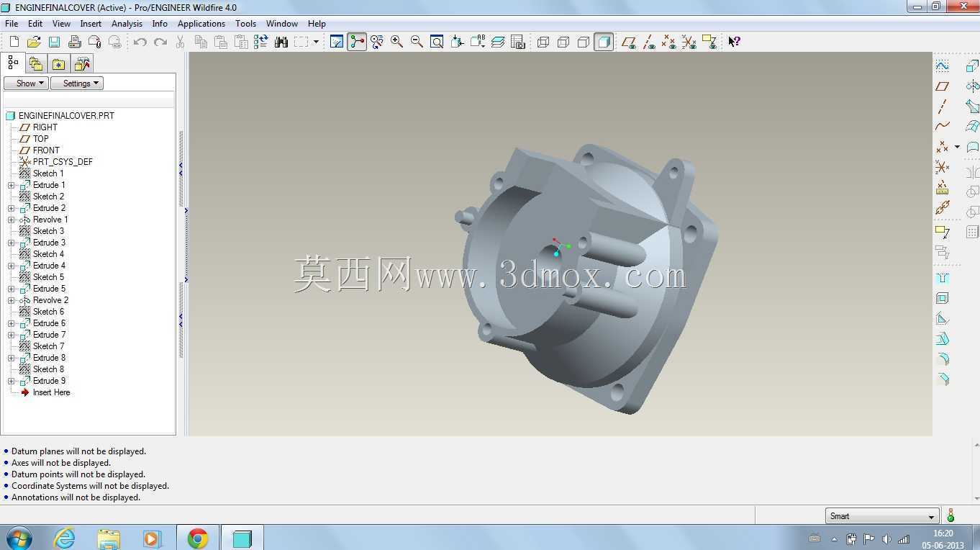Open the Smart selection filter dropdown

click(882, 516)
